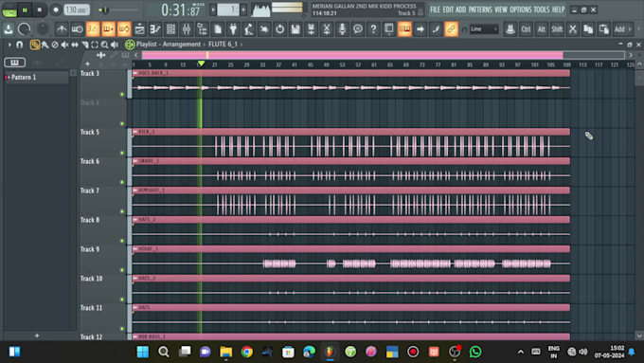Click the green playhead marker on timeline
The width and height of the screenshot is (644, 363).
[201, 64]
